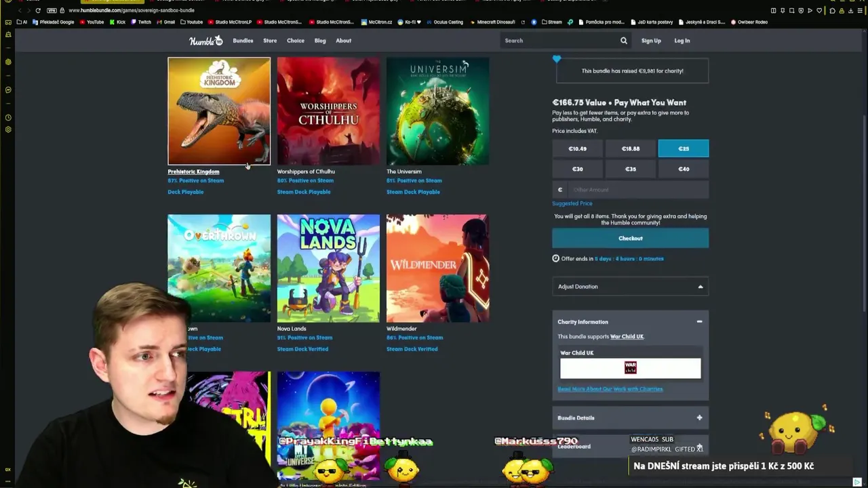Click the War Child logo banner
Image resolution: width=868 pixels, height=488 pixels.
point(631,368)
